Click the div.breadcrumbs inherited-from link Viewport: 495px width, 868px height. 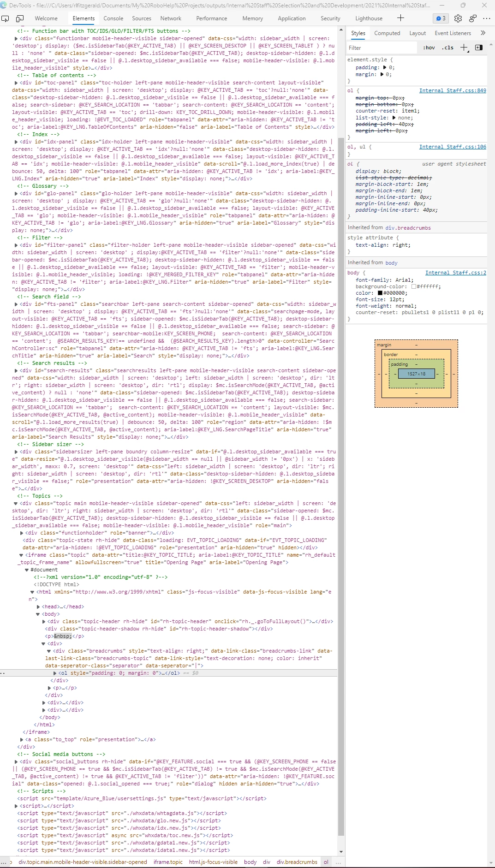[x=408, y=228]
